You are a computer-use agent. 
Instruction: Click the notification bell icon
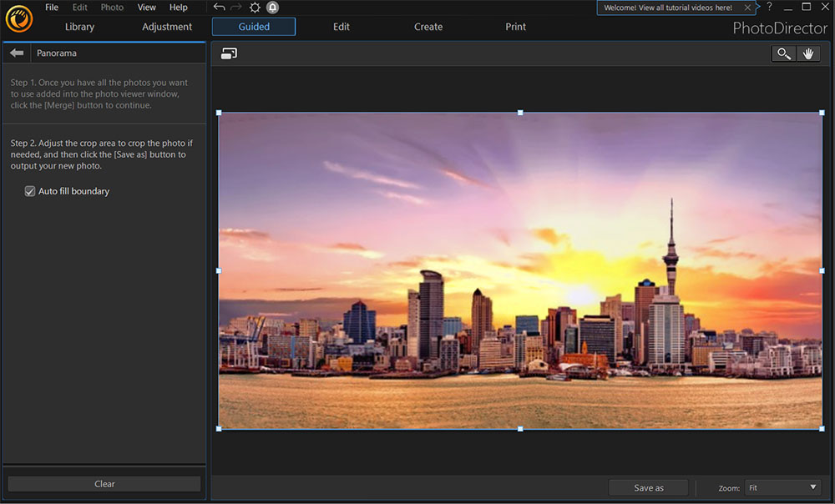[271, 7]
